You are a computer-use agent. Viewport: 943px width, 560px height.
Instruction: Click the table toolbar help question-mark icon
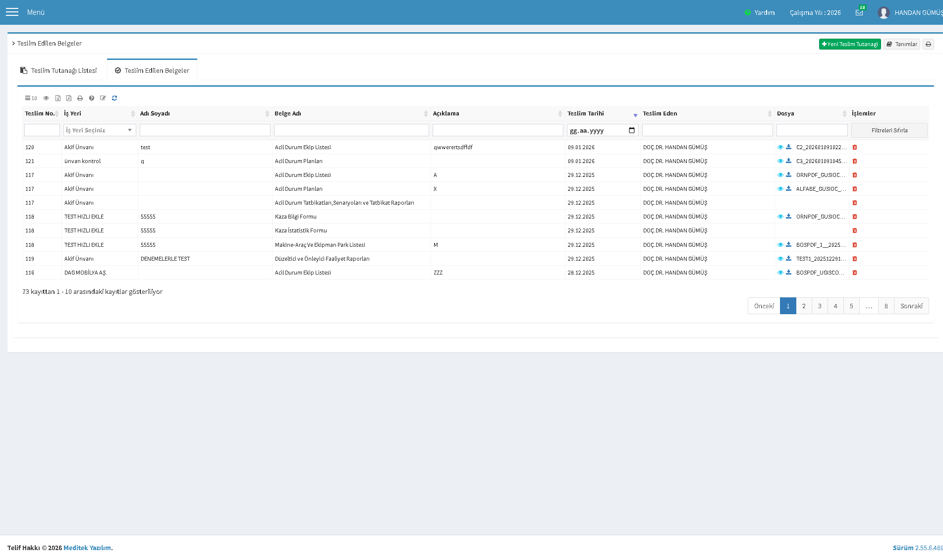[92, 98]
